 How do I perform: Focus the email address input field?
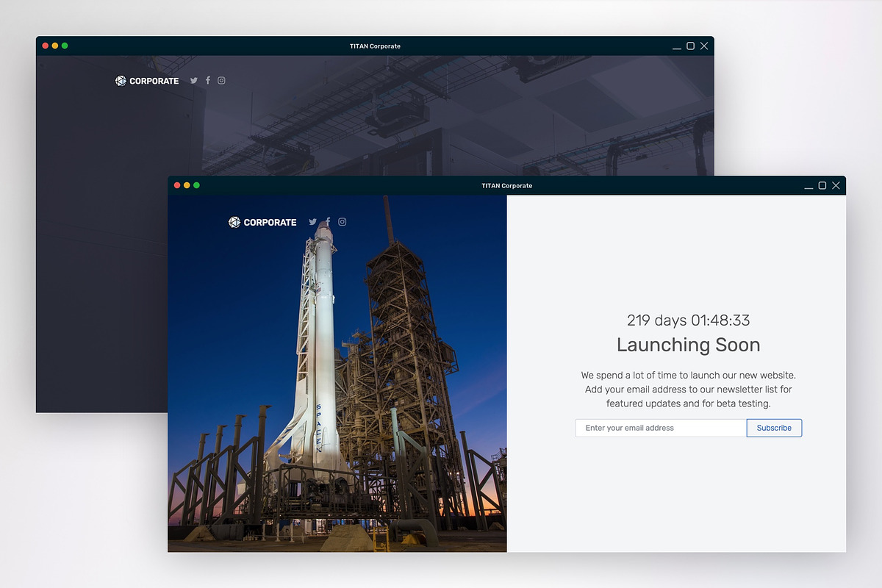[661, 428]
